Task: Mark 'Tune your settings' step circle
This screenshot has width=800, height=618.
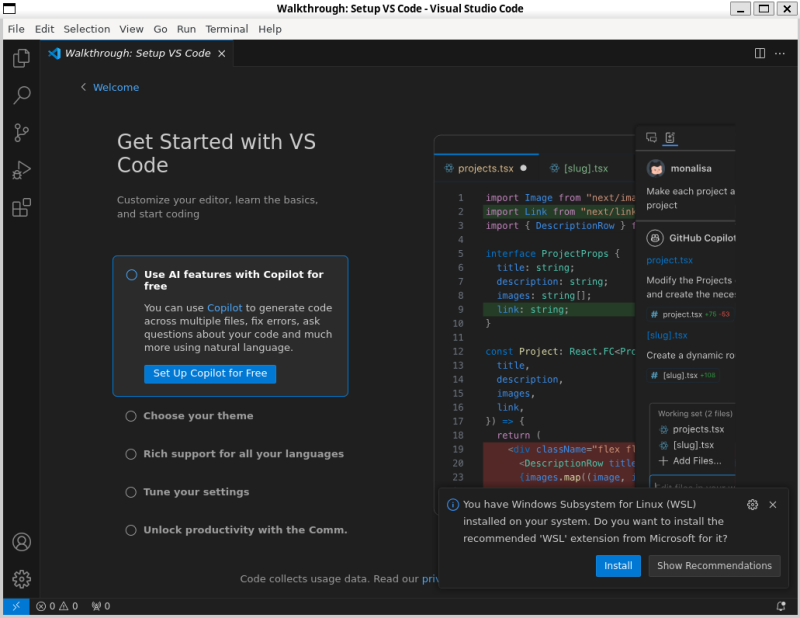Action: click(x=131, y=492)
